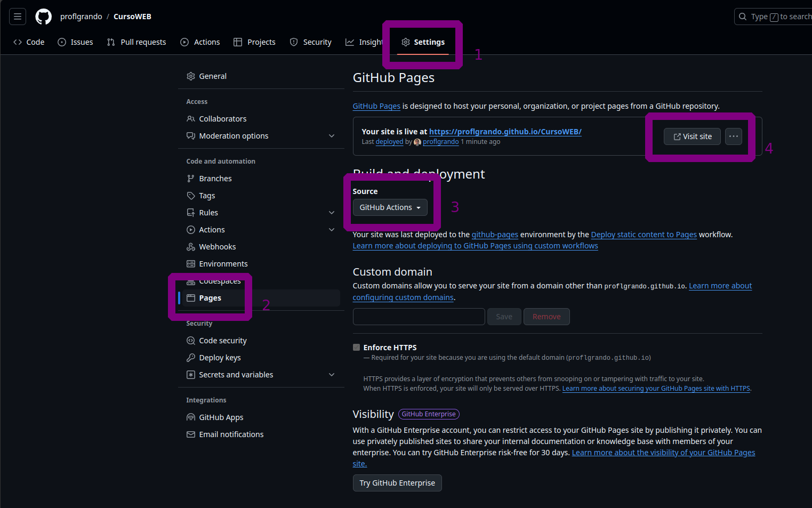Image resolution: width=812 pixels, height=508 pixels.
Task: Click the Webhooks icon in sidebar
Action: pyautogui.click(x=191, y=247)
